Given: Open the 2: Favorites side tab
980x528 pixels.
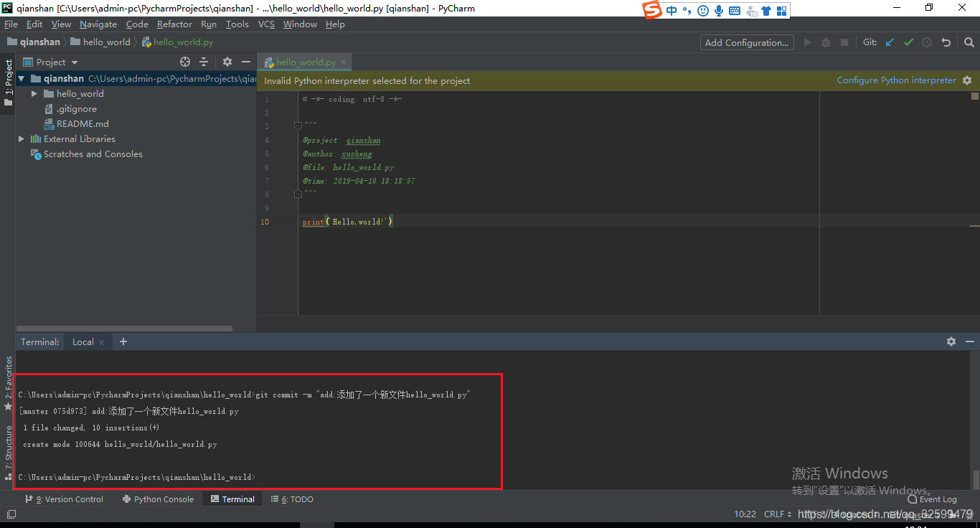Looking at the screenshot, I should pyautogui.click(x=8, y=383).
